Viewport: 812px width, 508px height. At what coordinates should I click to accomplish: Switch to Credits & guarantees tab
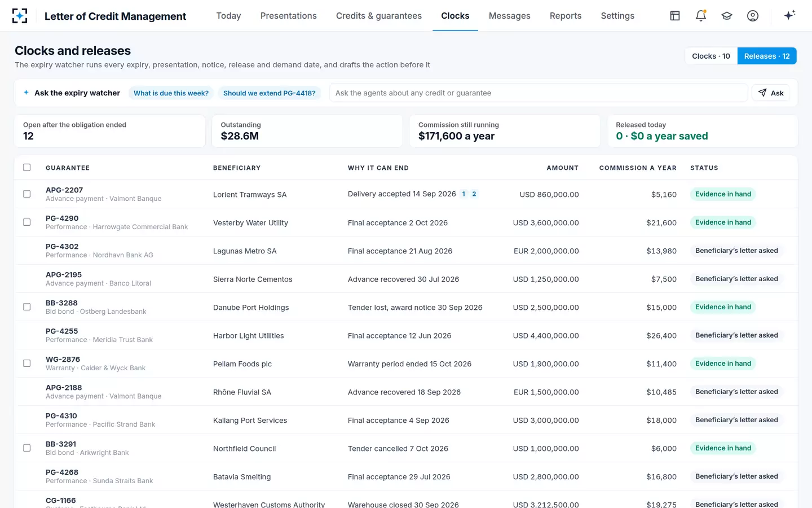pos(379,16)
